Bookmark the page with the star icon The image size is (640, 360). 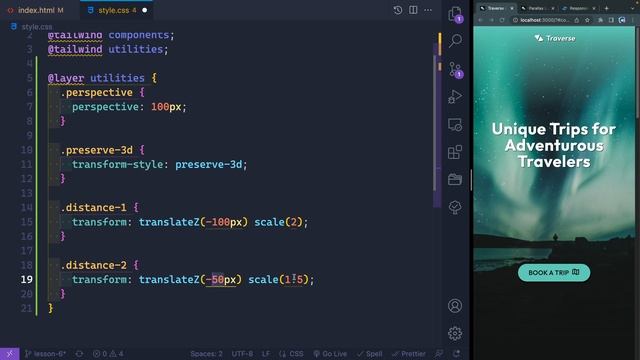tap(587, 20)
